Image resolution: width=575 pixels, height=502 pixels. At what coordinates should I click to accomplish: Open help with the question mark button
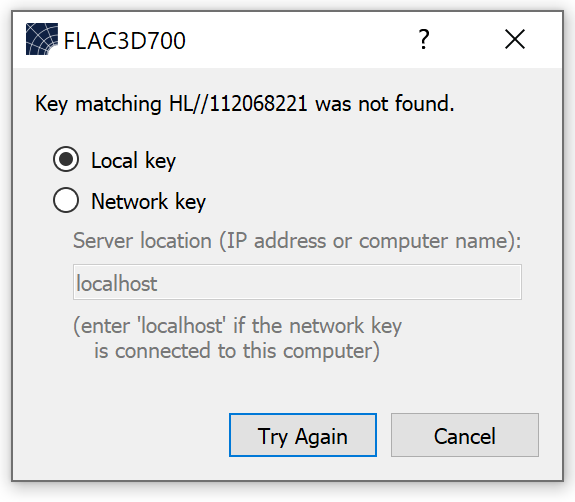[x=424, y=39]
